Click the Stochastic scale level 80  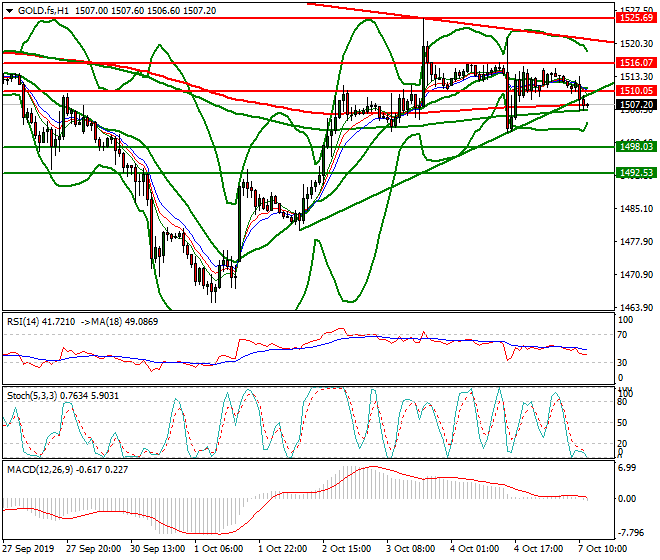623,402
